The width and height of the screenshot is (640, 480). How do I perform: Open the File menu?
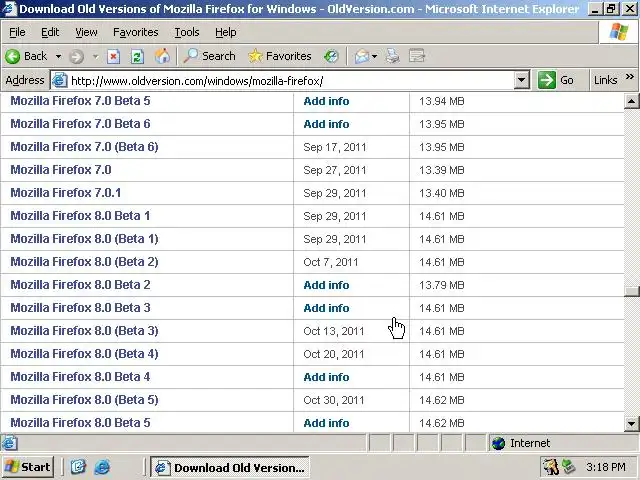point(17,32)
